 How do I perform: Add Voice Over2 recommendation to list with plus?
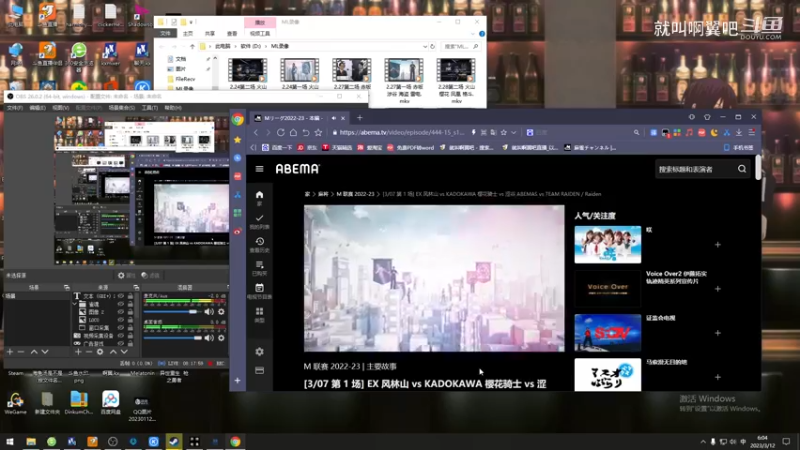[x=717, y=289]
